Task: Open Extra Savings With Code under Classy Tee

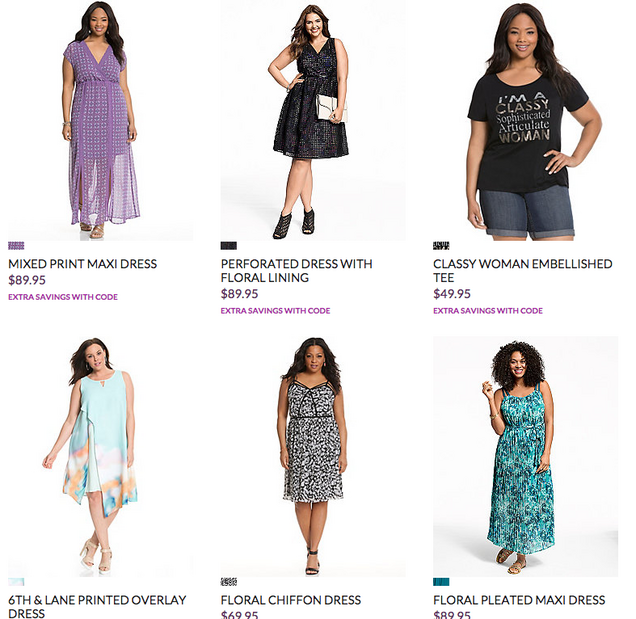Action: pos(488,311)
